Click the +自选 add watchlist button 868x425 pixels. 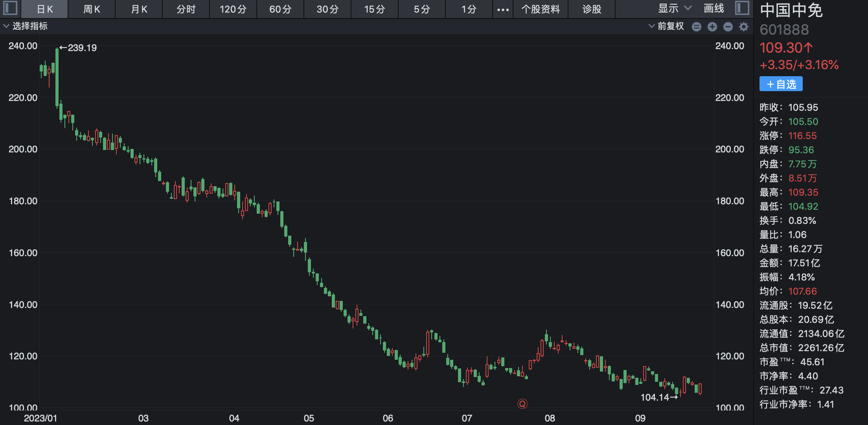click(x=781, y=84)
